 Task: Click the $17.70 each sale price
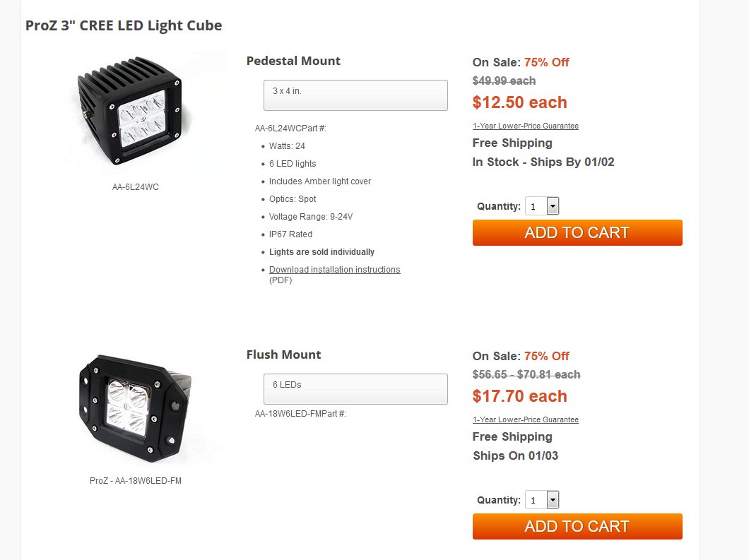tap(520, 395)
